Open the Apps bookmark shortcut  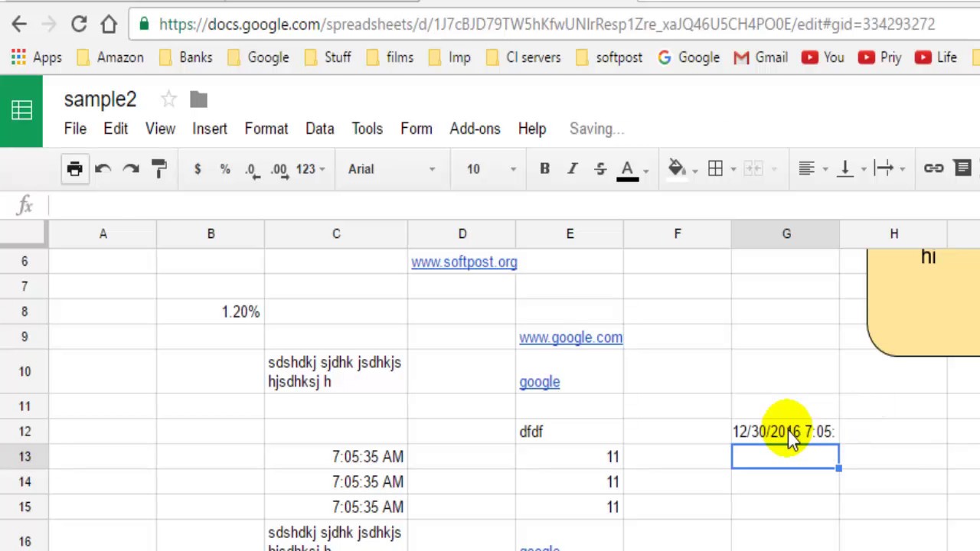(36, 57)
